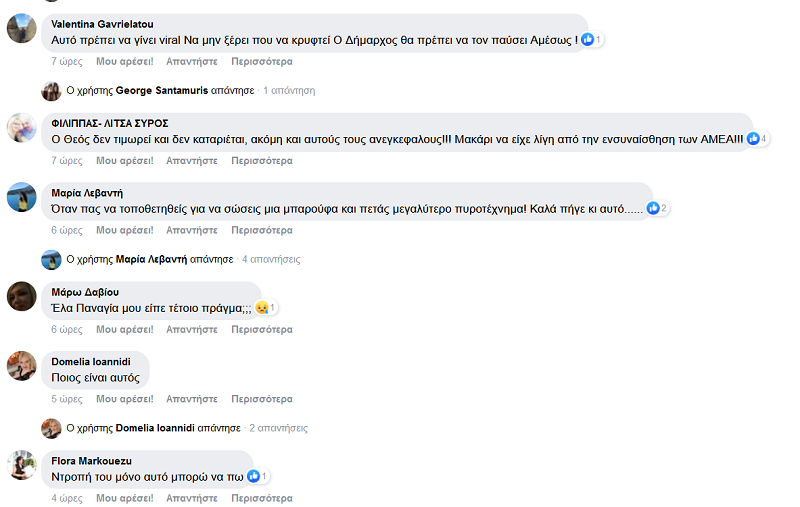This screenshot has height=507, width=800.
Task: Click Flora Markouezu's profile avatar
Action: coord(22,466)
